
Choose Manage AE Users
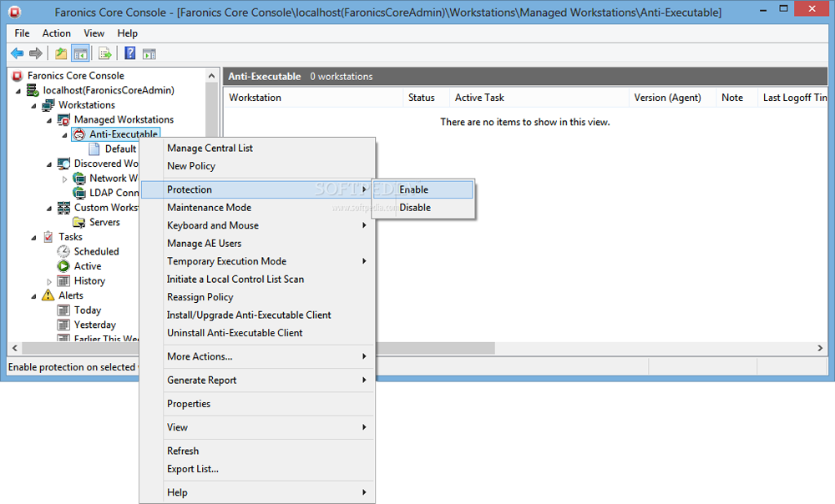tap(258, 243)
